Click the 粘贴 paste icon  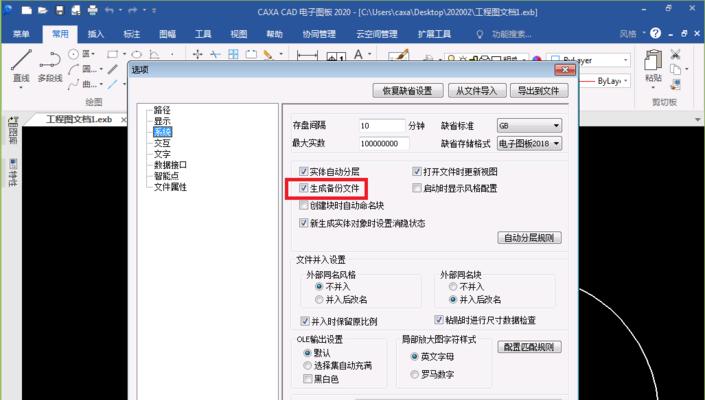tap(653, 60)
